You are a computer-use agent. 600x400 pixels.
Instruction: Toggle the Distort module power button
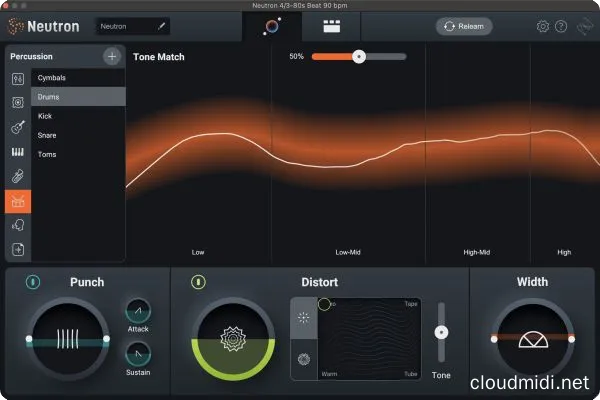click(x=198, y=283)
